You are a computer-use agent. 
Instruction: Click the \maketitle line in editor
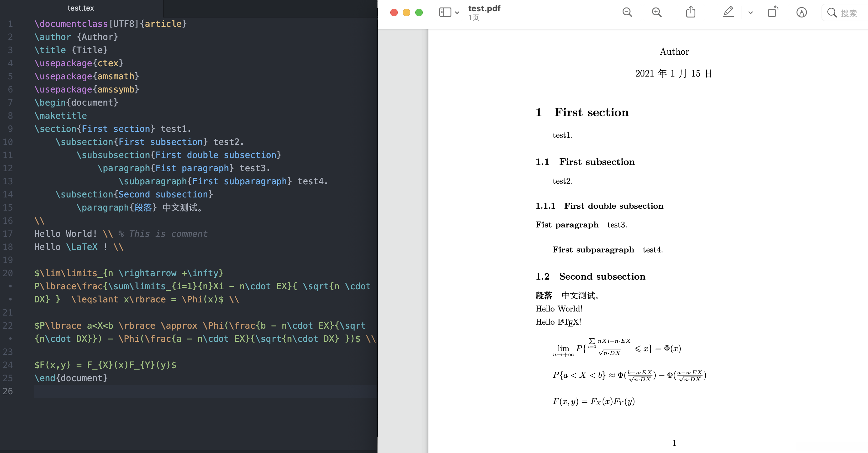pyautogui.click(x=61, y=116)
